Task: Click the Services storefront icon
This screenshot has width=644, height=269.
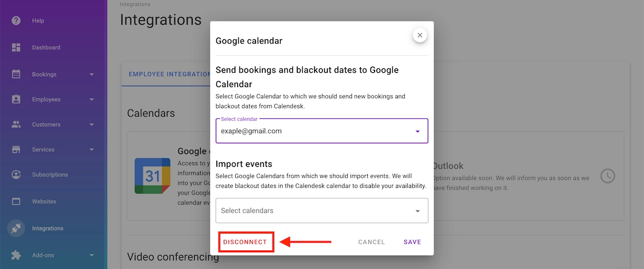Action: pyautogui.click(x=16, y=149)
